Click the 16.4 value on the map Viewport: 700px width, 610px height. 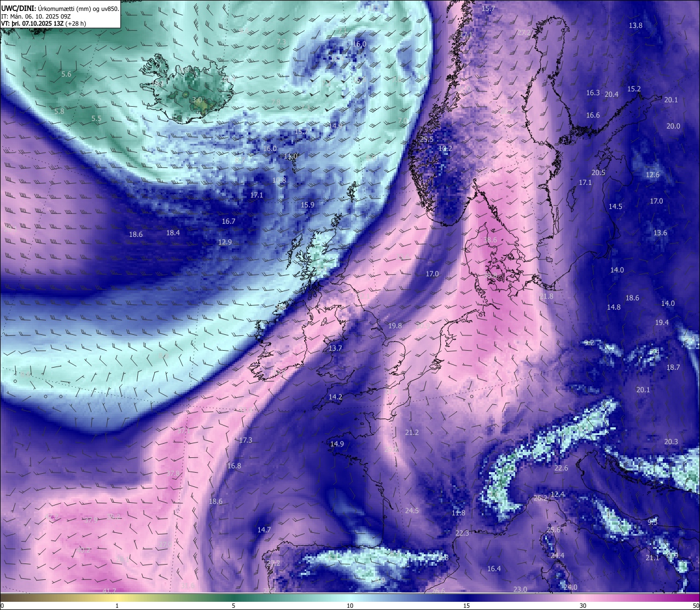494,568
